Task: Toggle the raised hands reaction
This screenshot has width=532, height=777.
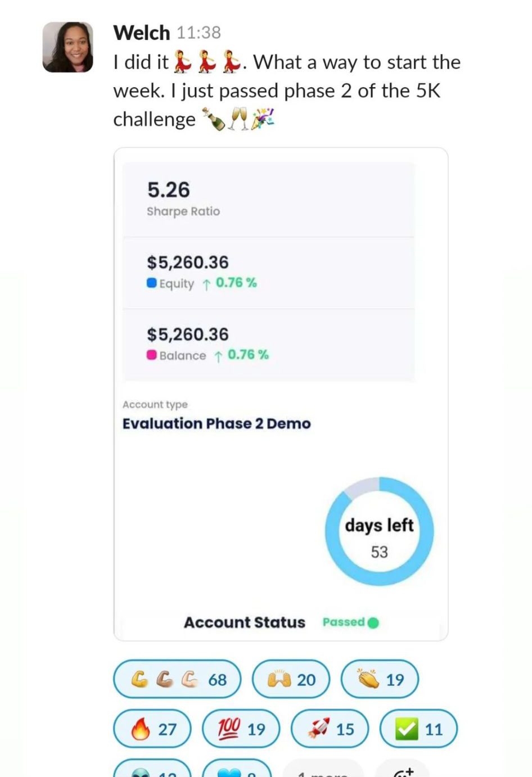Action: coord(291,679)
